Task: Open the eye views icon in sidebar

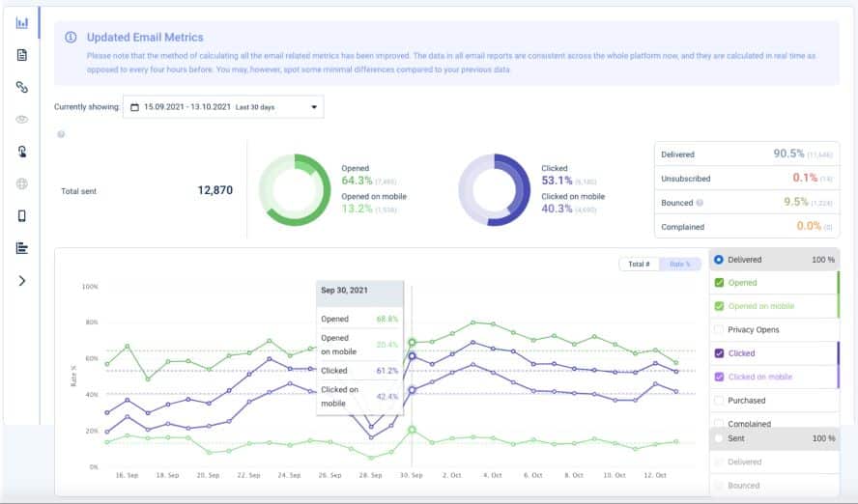Action: pos(22,119)
